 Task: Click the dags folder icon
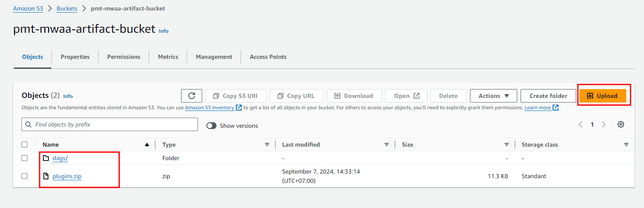point(46,158)
